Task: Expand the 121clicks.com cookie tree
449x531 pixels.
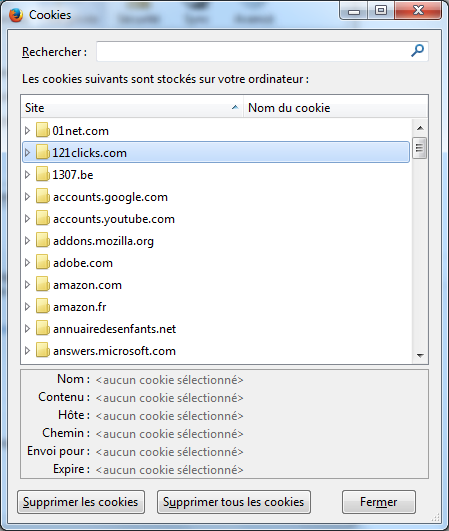Action: coord(27,152)
